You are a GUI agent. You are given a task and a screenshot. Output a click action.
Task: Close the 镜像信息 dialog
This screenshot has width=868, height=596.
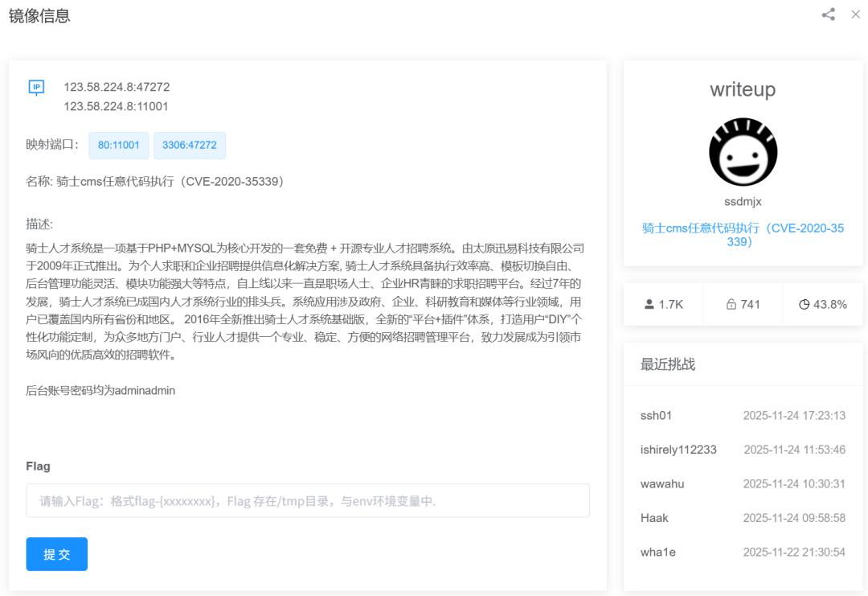(855, 14)
